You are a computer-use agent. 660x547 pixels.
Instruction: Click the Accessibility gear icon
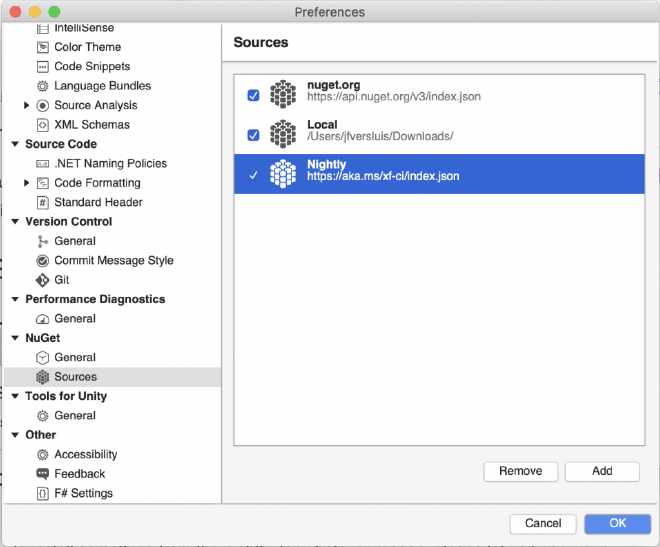pos(43,455)
